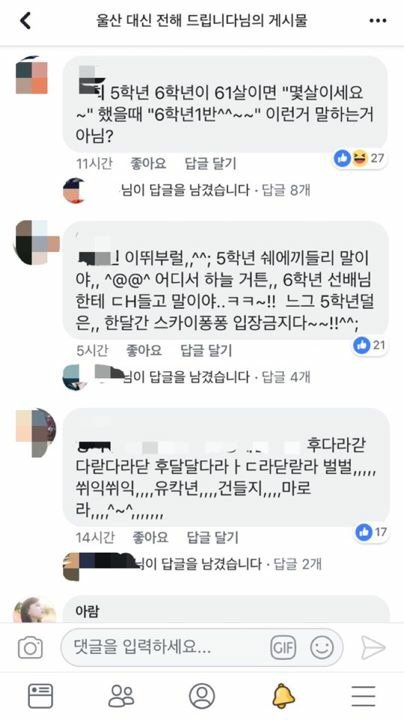This screenshot has height=720, width=404.
Task: Open the GIF picker
Action: tap(283, 648)
